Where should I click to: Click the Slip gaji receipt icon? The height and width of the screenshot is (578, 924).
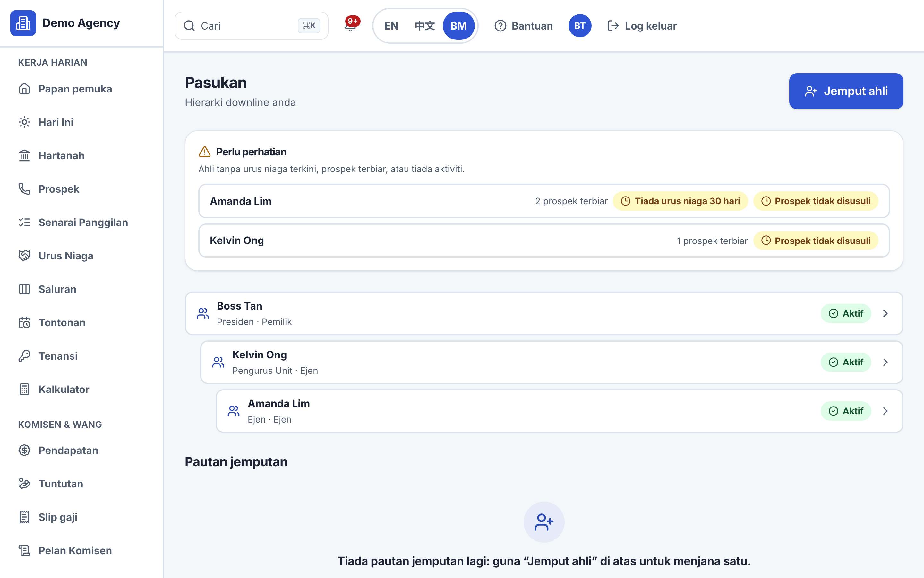tap(24, 517)
